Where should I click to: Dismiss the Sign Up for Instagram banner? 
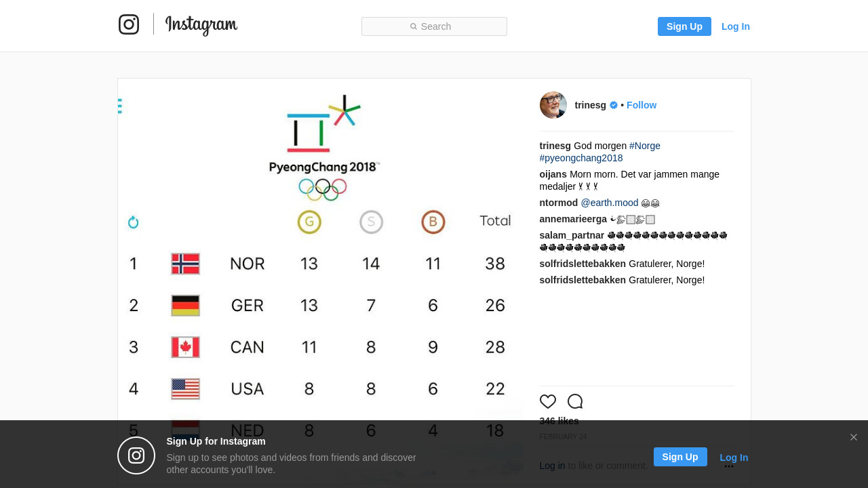pos(854,437)
